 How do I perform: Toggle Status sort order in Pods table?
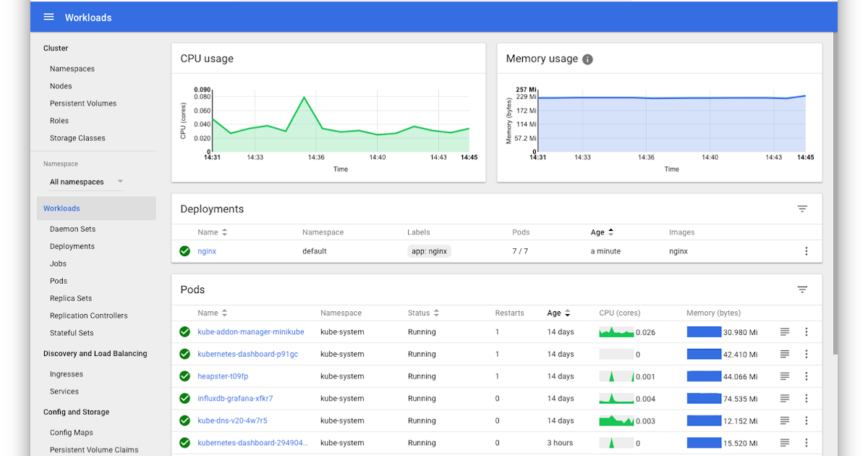point(433,313)
